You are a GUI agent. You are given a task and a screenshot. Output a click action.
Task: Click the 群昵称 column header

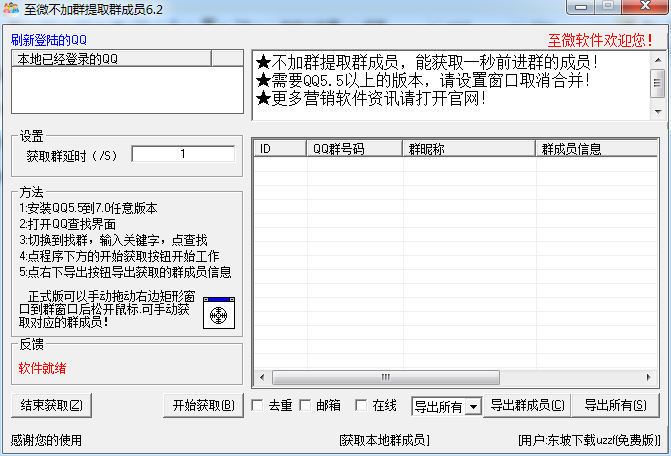[468, 149]
